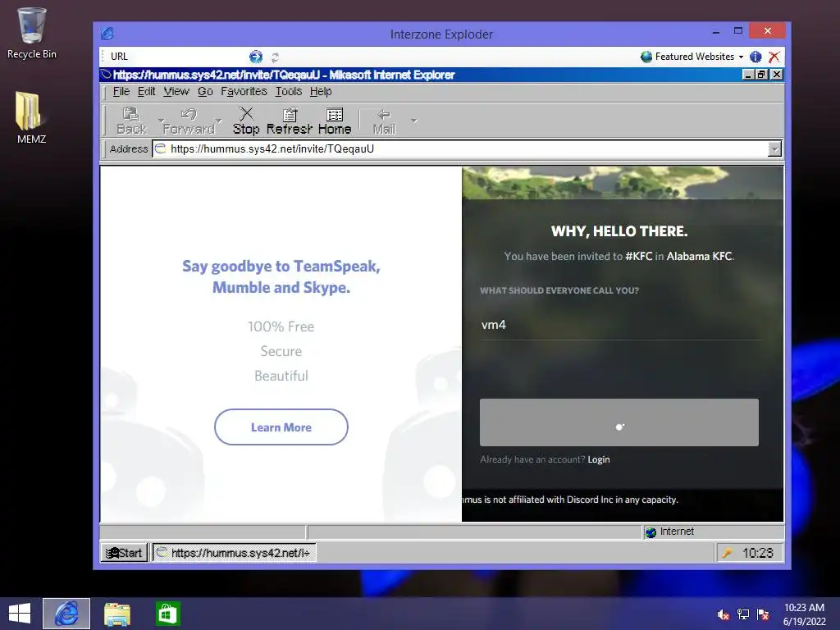Go to Home via toolbar button
840x630 pixels.
coord(335,121)
